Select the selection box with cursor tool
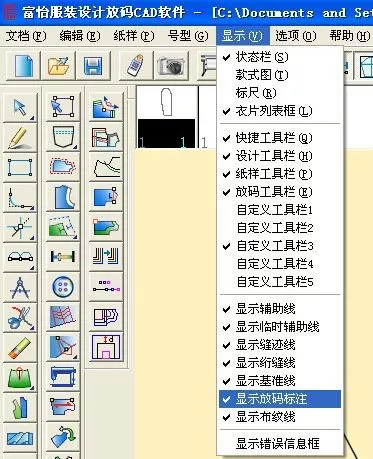 click(x=63, y=107)
